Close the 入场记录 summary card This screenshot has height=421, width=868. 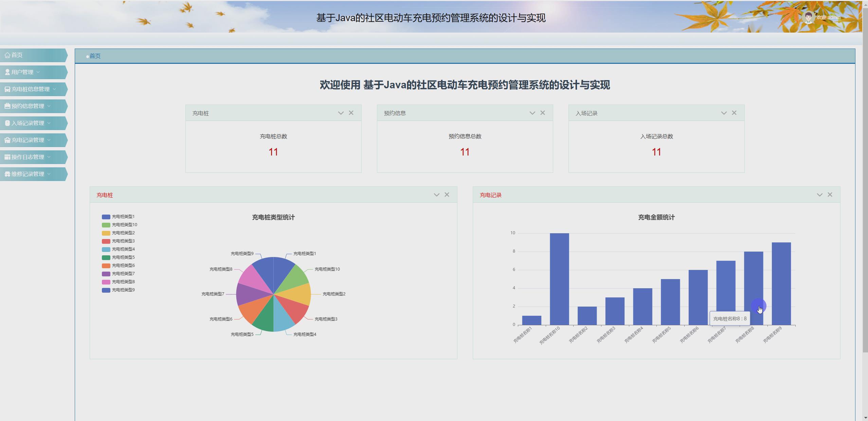point(734,112)
